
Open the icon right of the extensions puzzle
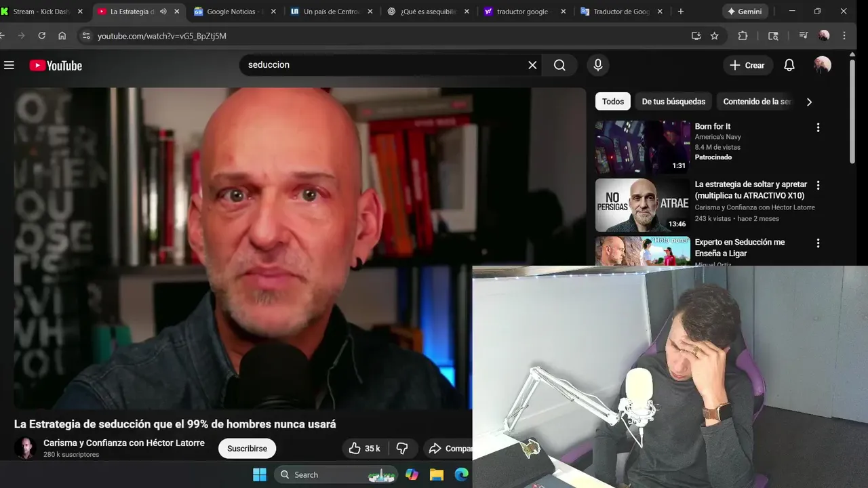(773, 36)
